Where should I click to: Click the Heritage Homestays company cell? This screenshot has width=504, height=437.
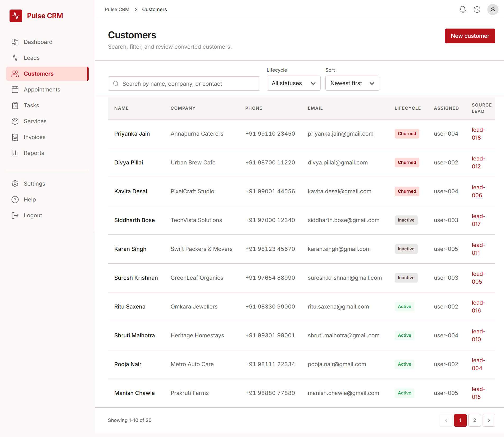(x=197, y=335)
